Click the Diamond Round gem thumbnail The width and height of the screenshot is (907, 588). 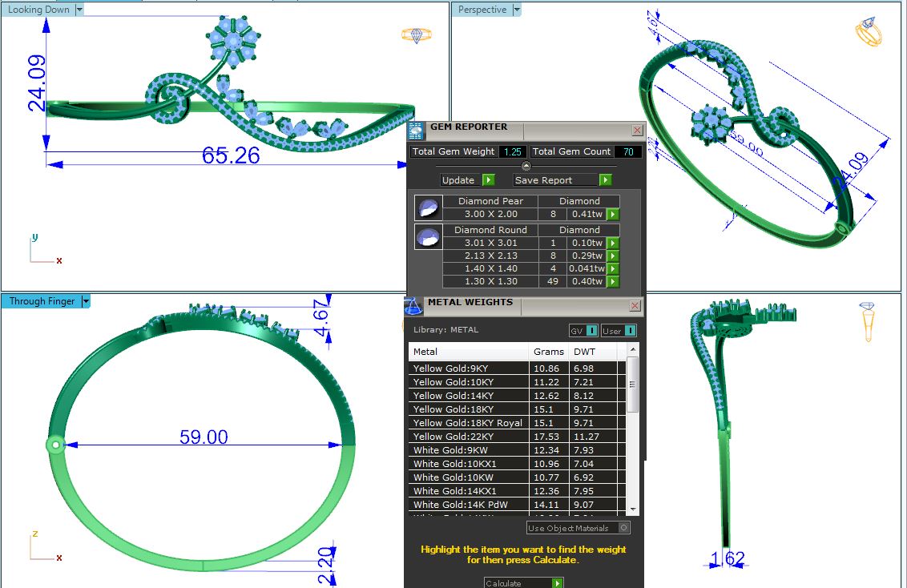[x=428, y=237]
